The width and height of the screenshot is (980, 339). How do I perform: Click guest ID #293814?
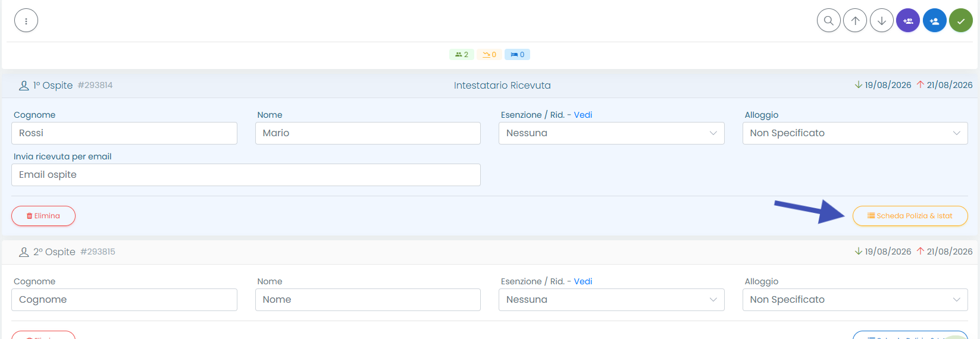point(95,85)
